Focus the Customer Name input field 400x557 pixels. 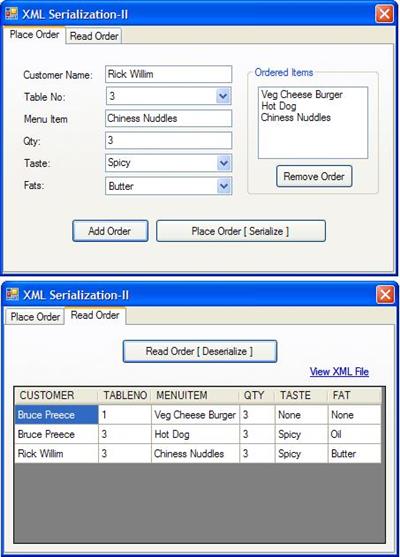coord(168,74)
